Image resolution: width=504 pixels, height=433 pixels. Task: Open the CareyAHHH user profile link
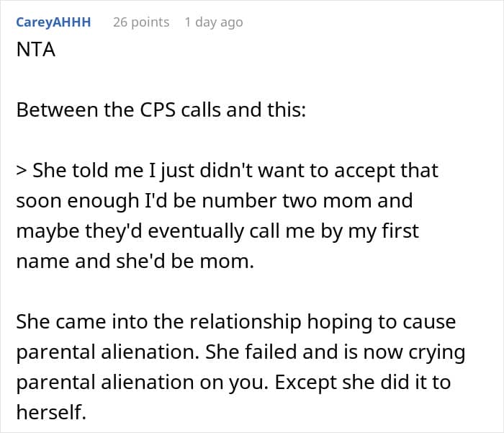tap(53, 22)
